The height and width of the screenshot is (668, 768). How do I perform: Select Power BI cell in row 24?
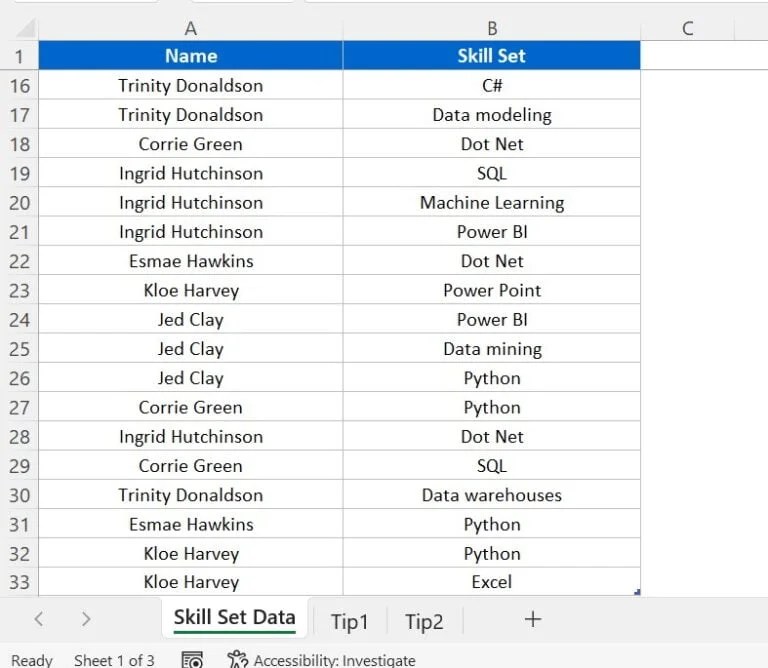tap(492, 319)
